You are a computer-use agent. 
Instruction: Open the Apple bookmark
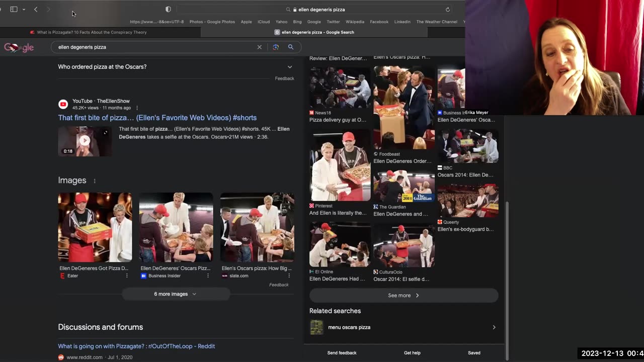coord(246,22)
